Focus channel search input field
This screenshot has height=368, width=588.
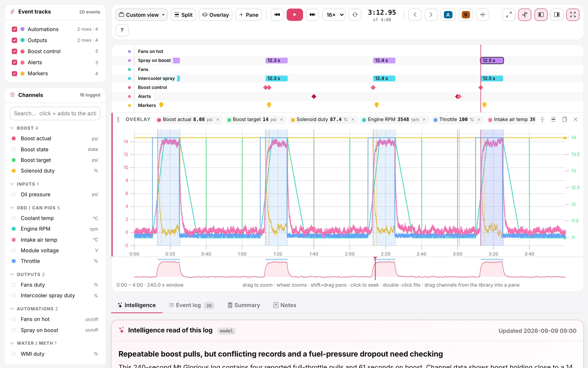pyautogui.click(x=55, y=114)
